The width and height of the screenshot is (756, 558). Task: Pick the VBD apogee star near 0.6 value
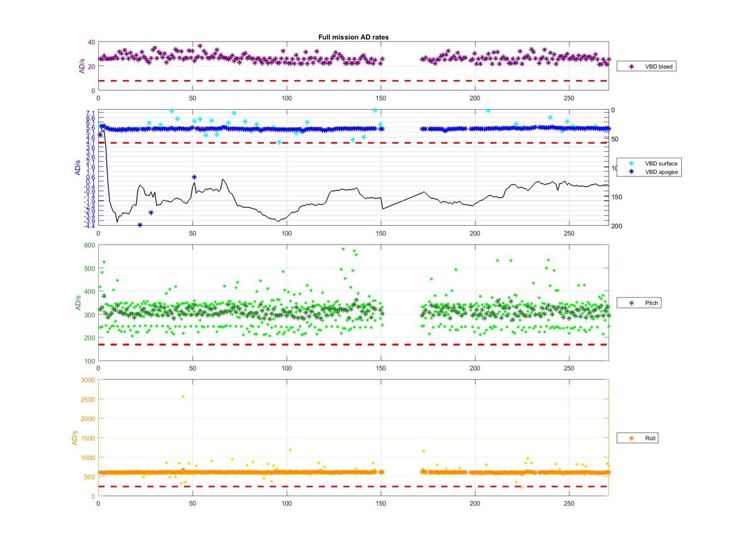[x=194, y=177]
